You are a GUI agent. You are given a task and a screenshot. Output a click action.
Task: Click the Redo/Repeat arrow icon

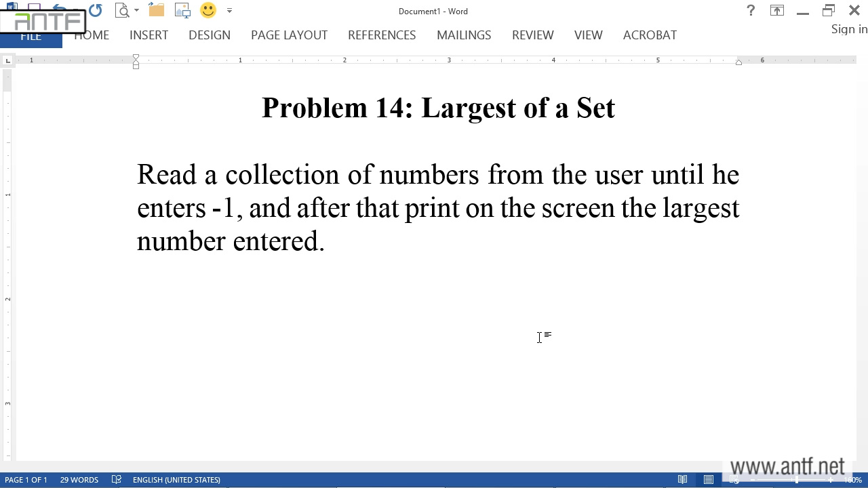coord(95,10)
